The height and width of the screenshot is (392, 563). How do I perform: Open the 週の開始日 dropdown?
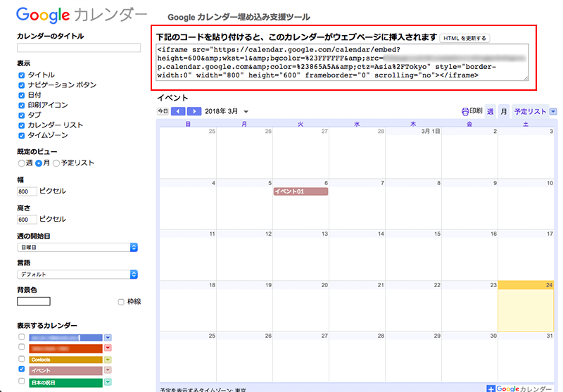pyautogui.click(x=77, y=247)
